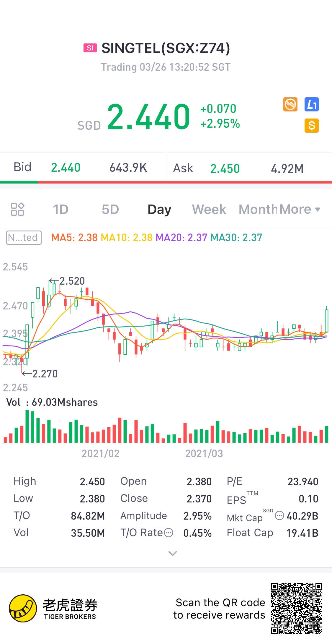Tap the P/E value 23.940
Image resolution: width=332 pixels, height=644 pixels.
coord(303,482)
